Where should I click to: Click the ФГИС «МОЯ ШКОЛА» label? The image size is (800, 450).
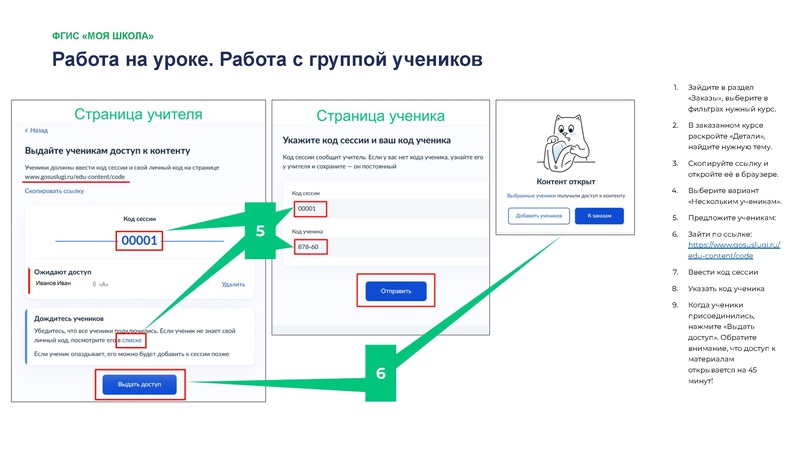pos(103,36)
